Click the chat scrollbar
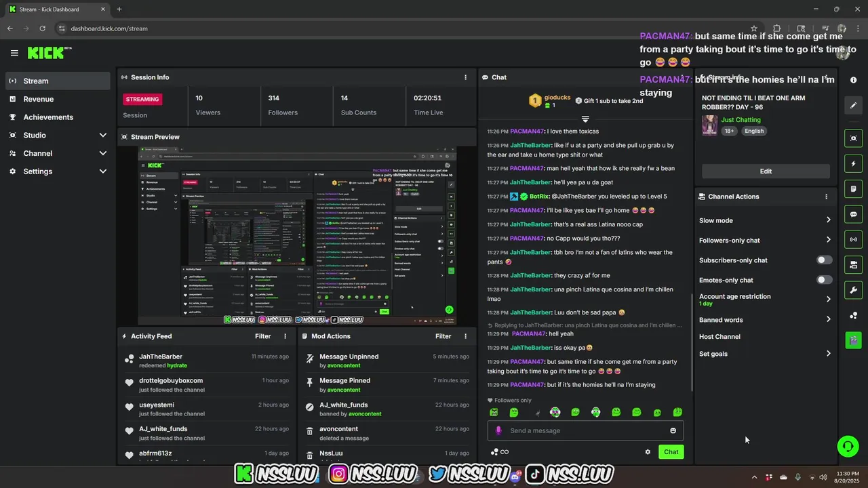 (692, 342)
